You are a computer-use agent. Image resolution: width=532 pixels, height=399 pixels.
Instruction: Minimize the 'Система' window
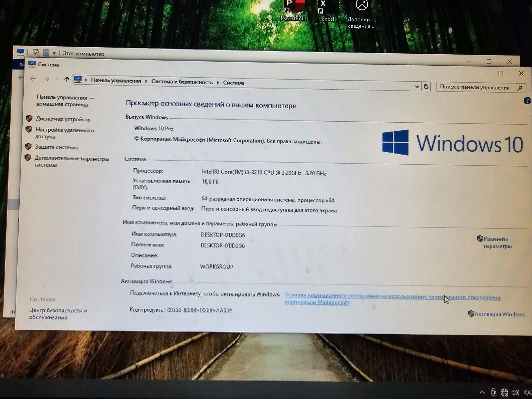[x=481, y=73]
